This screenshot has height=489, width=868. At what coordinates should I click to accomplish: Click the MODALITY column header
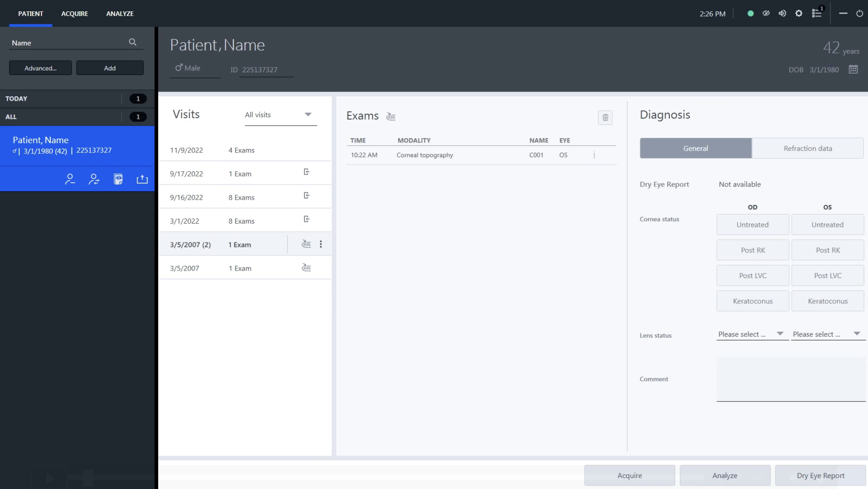(x=414, y=140)
